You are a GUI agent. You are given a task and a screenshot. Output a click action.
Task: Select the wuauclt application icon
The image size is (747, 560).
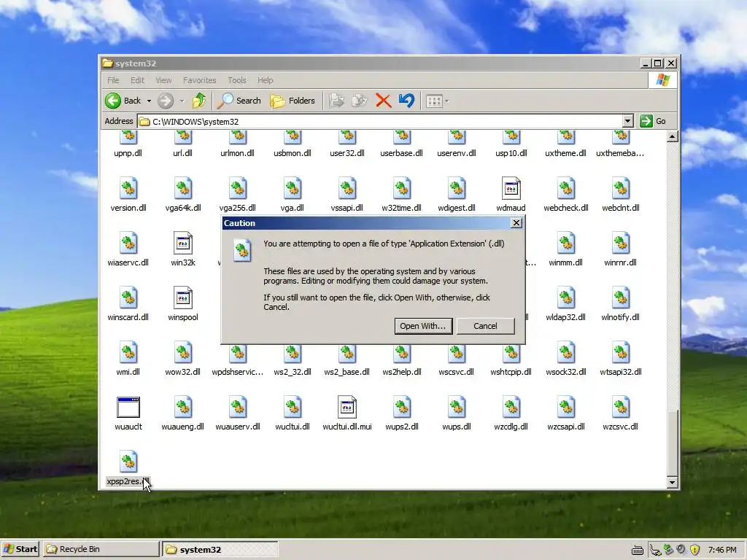click(x=128, y=407)
